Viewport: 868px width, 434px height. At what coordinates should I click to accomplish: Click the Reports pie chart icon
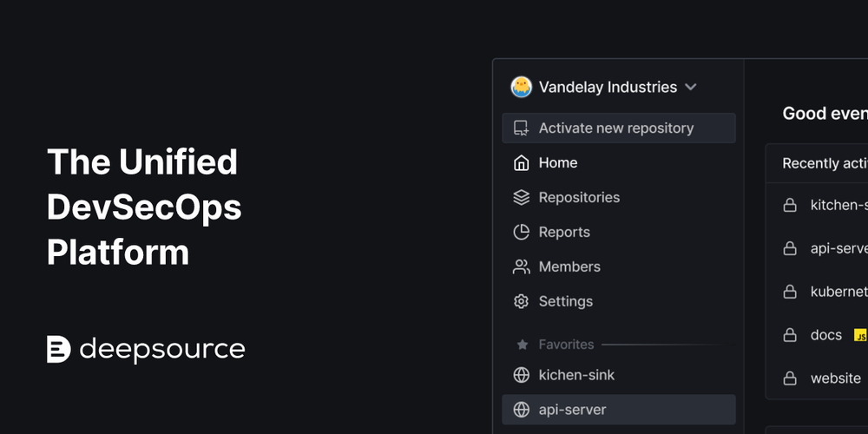(x=521, y=232)
